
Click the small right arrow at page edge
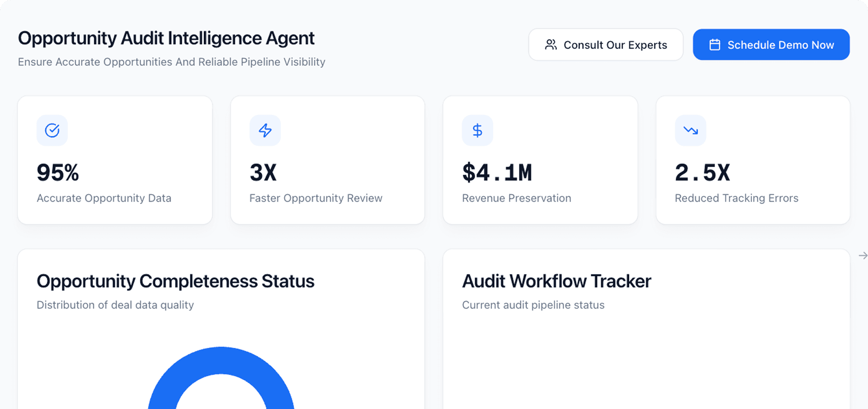863,255
